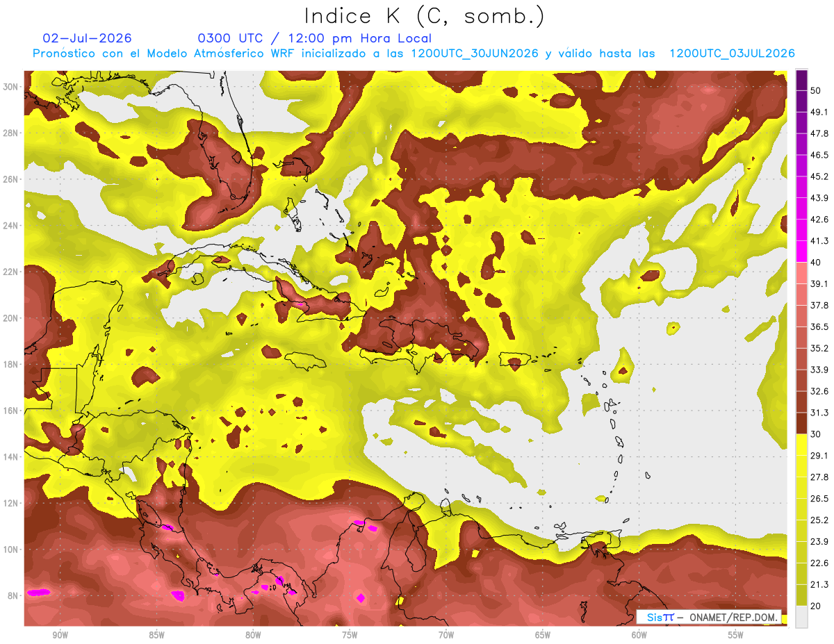Click the "85W" longitude label
This screenshot has height=644, width=834.
pos(156,635)
